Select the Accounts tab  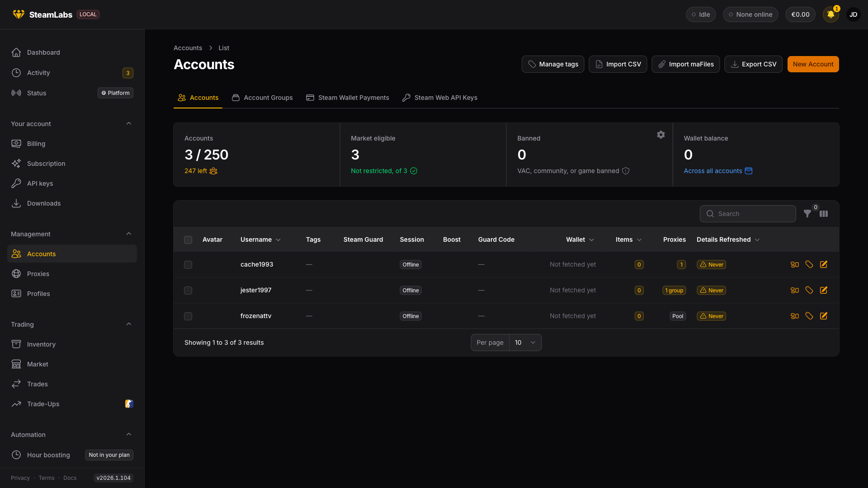click(198, 98)
